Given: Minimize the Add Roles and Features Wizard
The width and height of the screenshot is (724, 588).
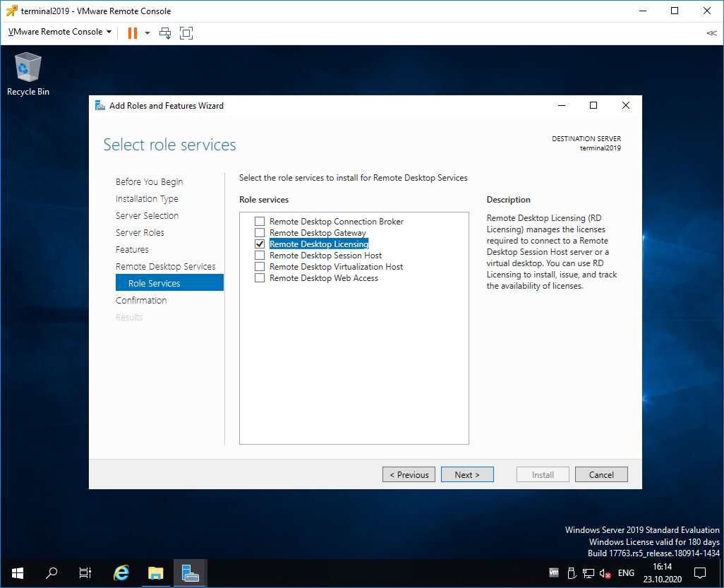Looking at the screenshot, I should click(562, 105).
